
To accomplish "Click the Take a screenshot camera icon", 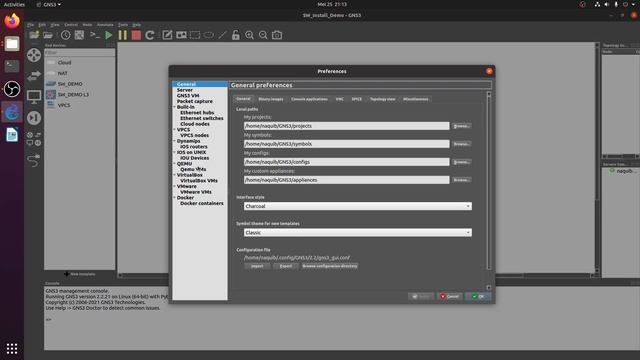I will click(277, 35).
